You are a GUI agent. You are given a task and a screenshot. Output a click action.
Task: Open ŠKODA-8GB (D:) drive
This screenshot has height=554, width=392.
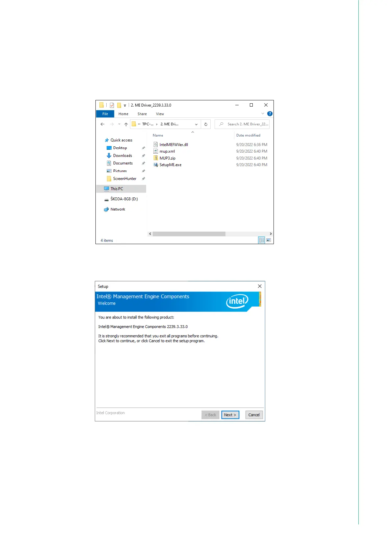(124, 199)
